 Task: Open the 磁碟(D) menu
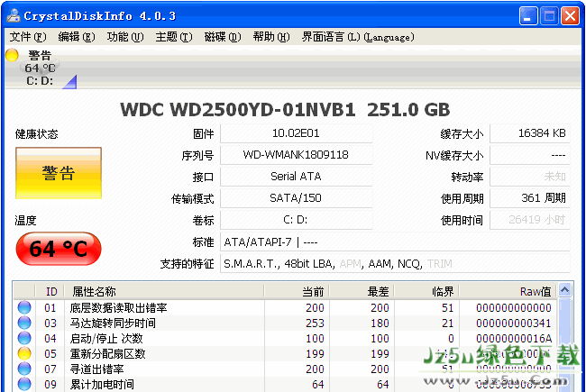click(223, 37)
